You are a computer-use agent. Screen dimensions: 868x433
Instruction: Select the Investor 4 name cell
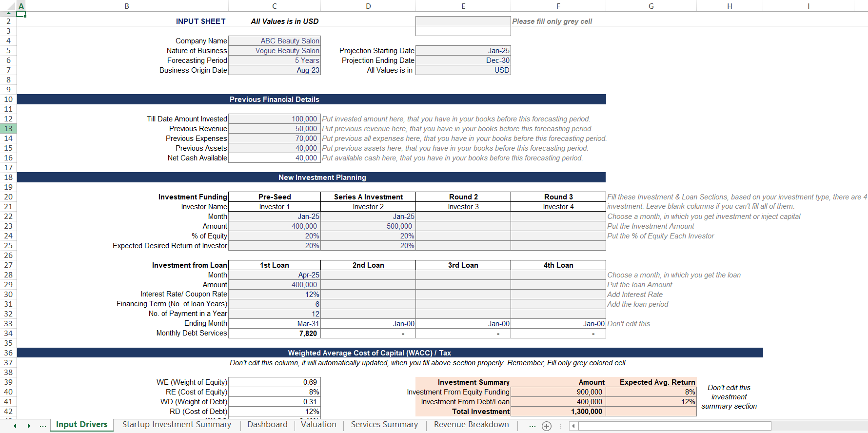558,207
